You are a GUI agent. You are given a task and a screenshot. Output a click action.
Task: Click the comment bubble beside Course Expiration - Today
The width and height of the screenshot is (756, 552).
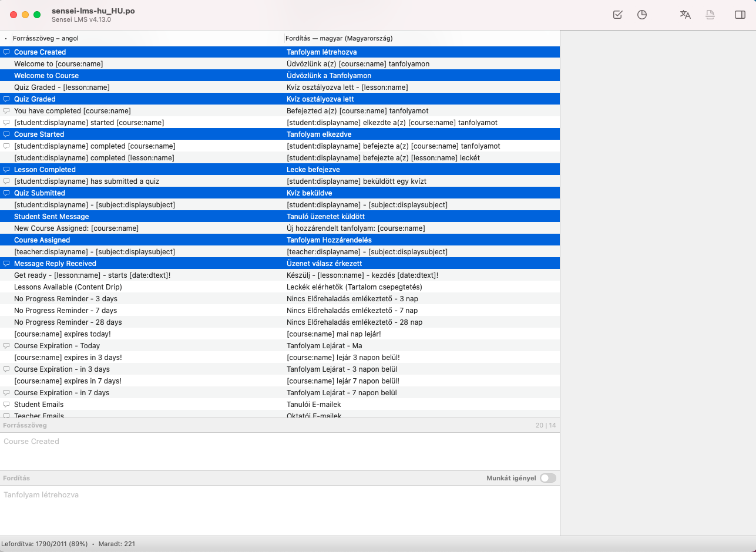click(x=6, y=345)
